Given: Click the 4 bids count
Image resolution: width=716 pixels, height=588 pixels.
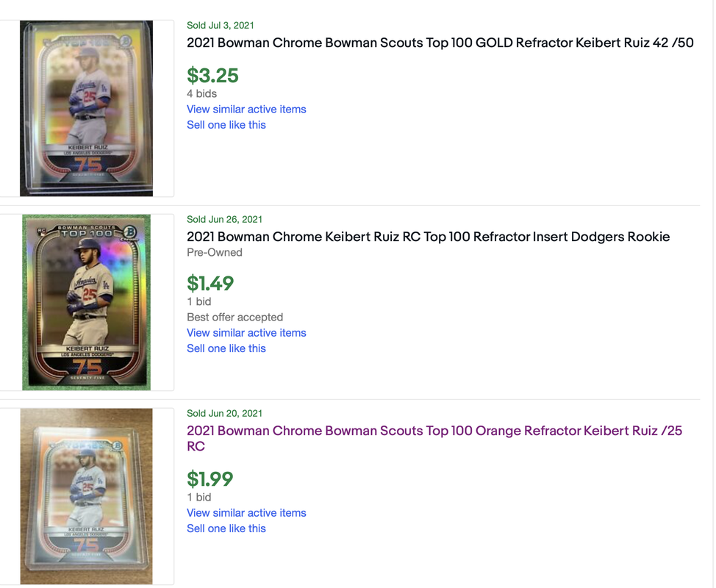Looking at the screenshot, I should pyautogui.click(x=201, y=93).
